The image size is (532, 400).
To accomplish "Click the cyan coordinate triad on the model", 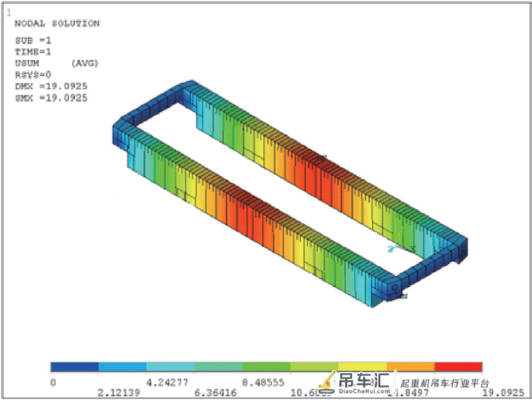I will click(x=393, y=249).
